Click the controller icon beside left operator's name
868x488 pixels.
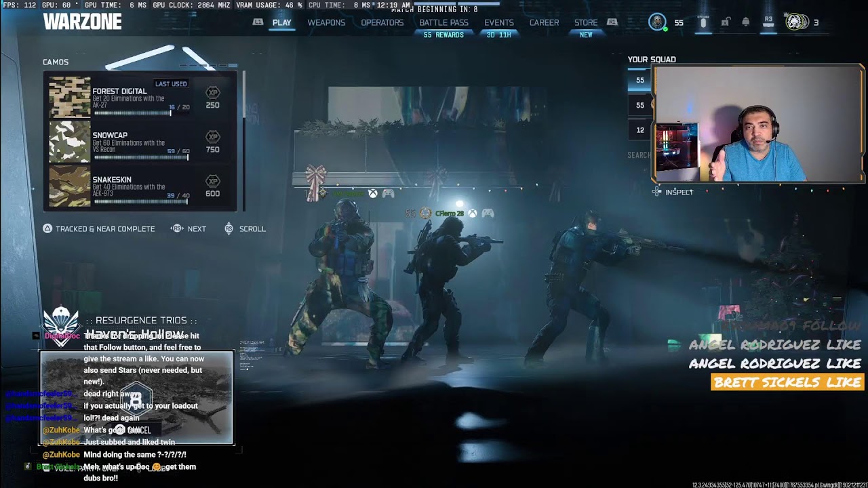coord(388,194)
